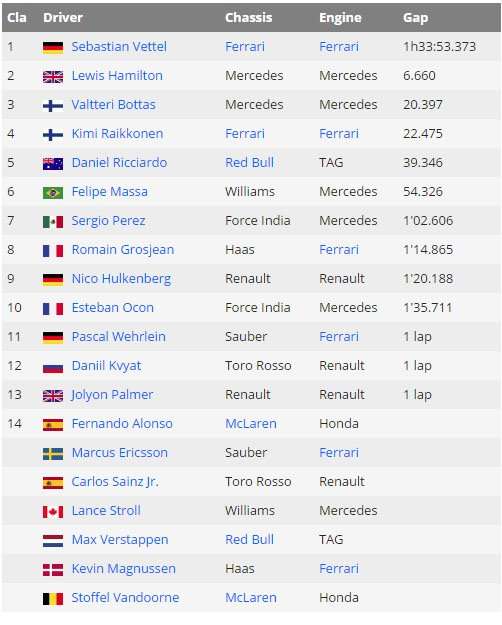Open McLaren chassis link in Alonso row
The image size is (502, 625).
coord(250,424)
